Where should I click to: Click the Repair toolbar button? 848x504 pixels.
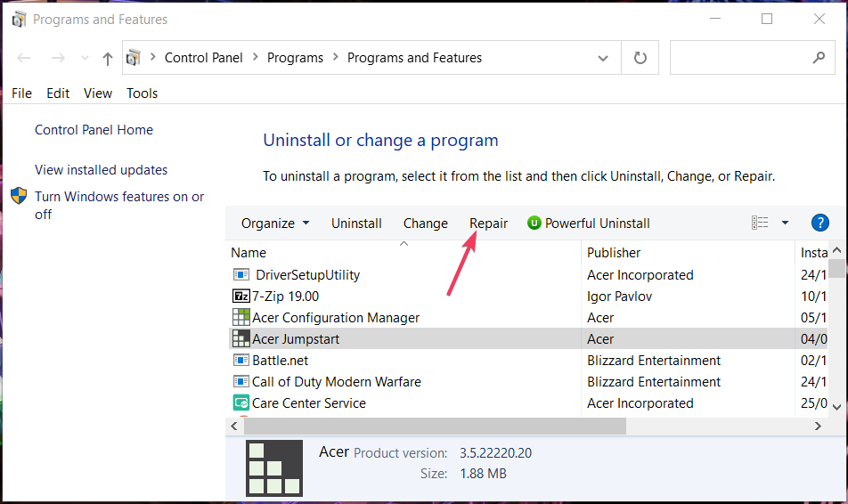point(488,224)
